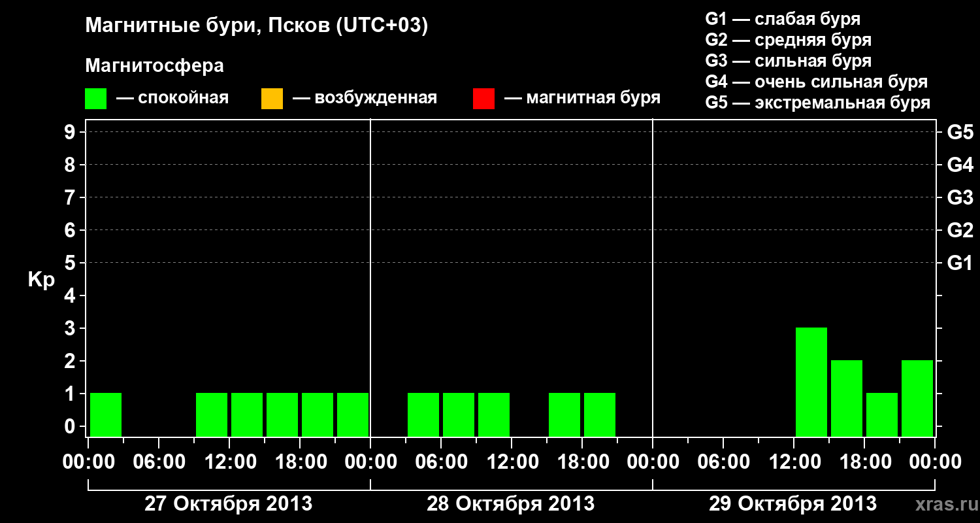Click legend label '— магнитная буря'
This screenshot has height=523, width=980.
(582, 98)
